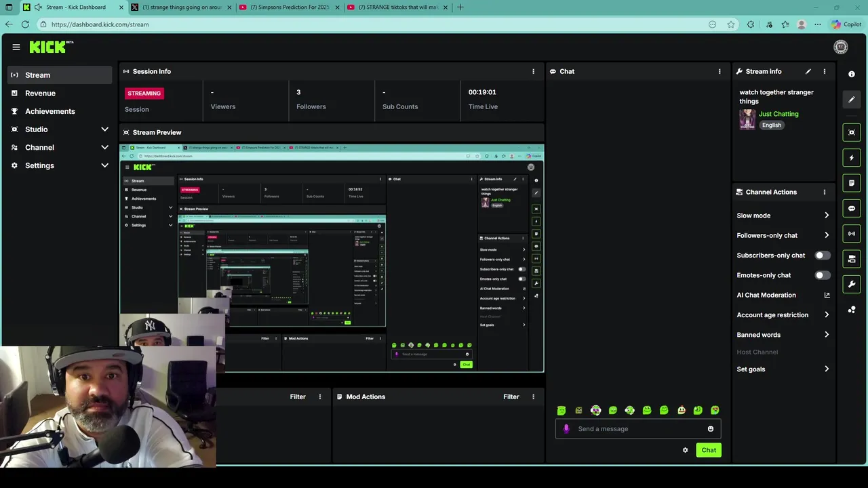
Task: Click the document notes icon in the right sidebar
Action: click(852, 183)
